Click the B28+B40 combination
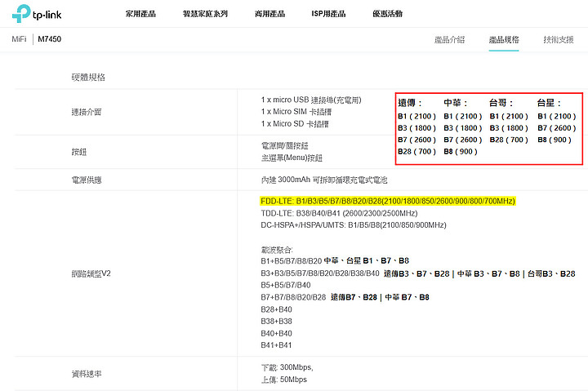This screenshot has width=588, height=391. [x=276, y=309]
